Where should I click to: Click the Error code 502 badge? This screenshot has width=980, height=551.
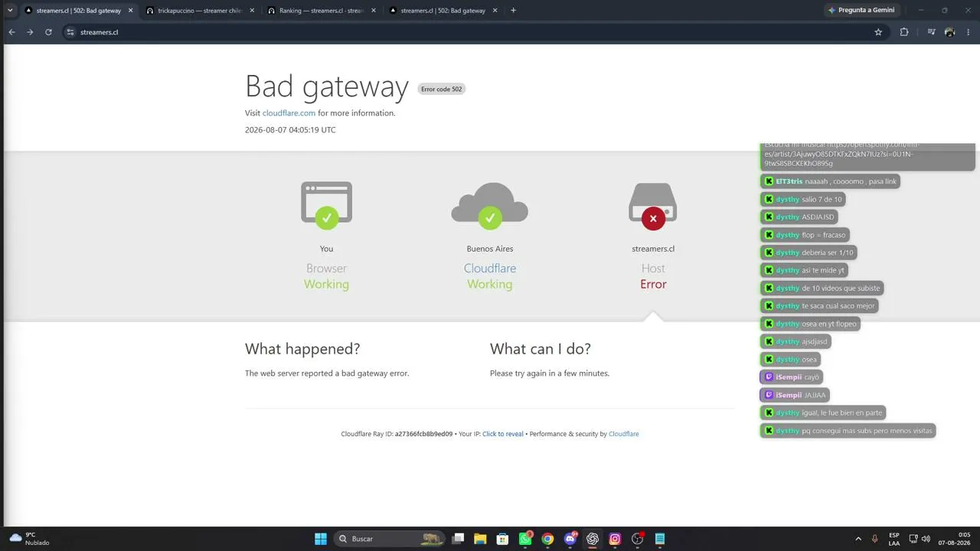(441, 89)
